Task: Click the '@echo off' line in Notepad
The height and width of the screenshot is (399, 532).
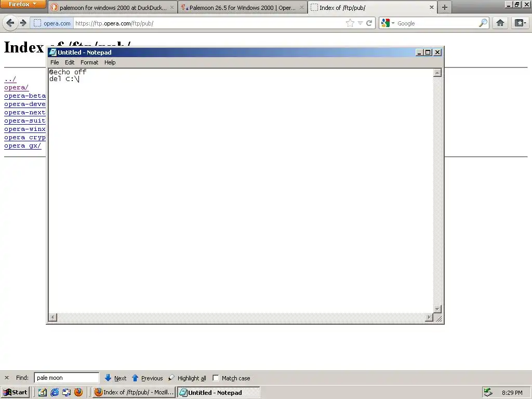Action: point(68,72)
